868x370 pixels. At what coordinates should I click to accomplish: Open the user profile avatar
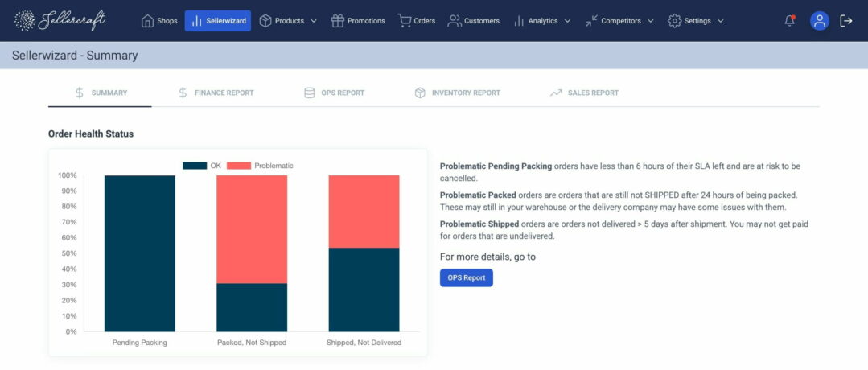click(x=819, y=21)
